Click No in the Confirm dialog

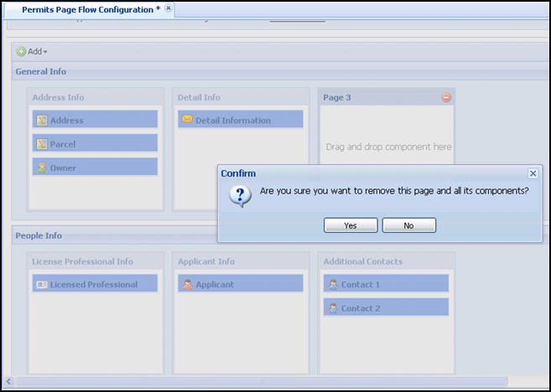[x=408, y=225]
